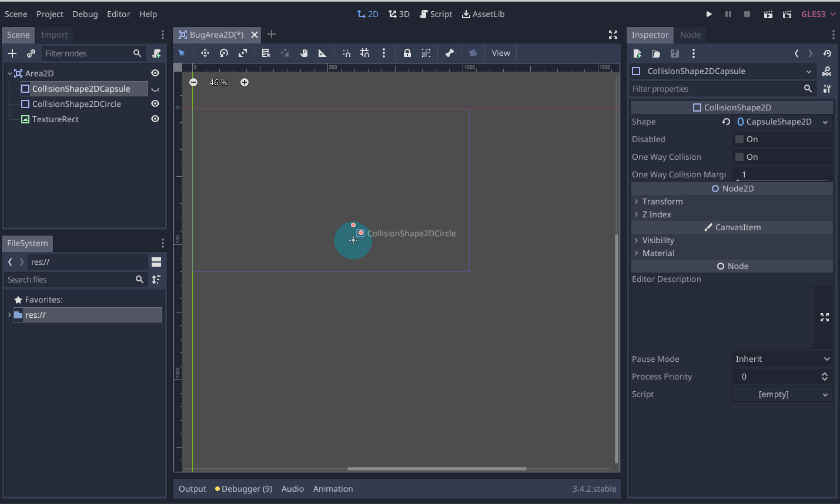
Task: Enable the Disabled checkbox
Action: point(739,139)
